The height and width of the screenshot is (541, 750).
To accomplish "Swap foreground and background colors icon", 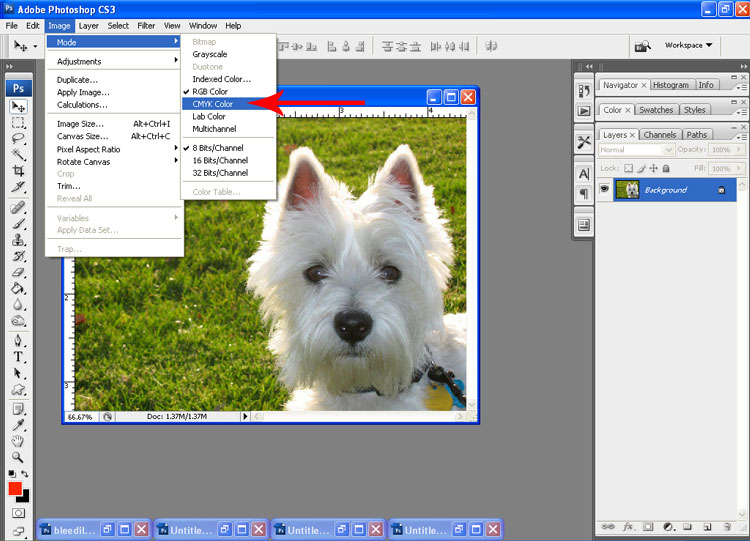I will point(25,474).
